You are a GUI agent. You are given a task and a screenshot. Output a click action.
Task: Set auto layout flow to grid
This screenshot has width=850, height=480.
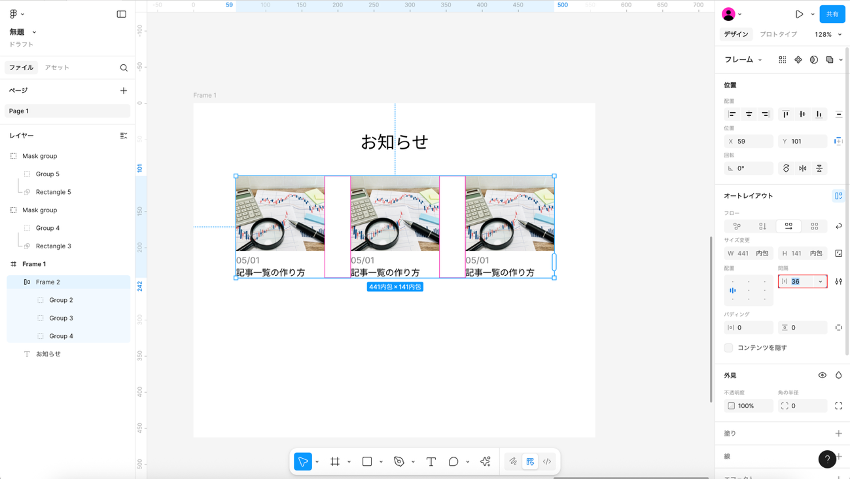coord(814,227)
